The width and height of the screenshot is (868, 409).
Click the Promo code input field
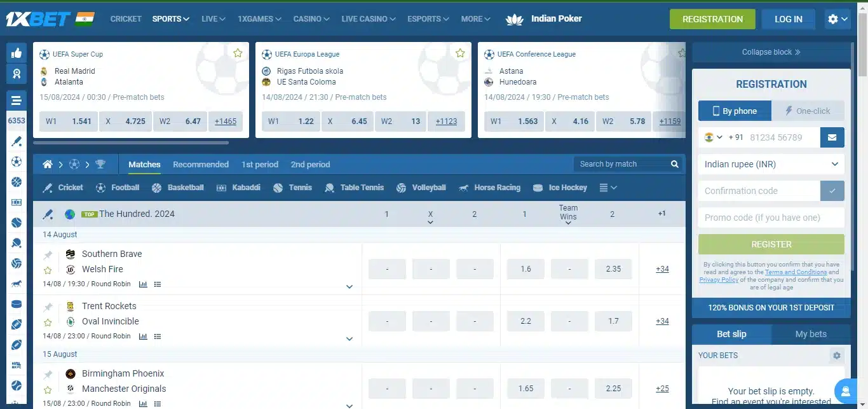[x=771, y=217]
